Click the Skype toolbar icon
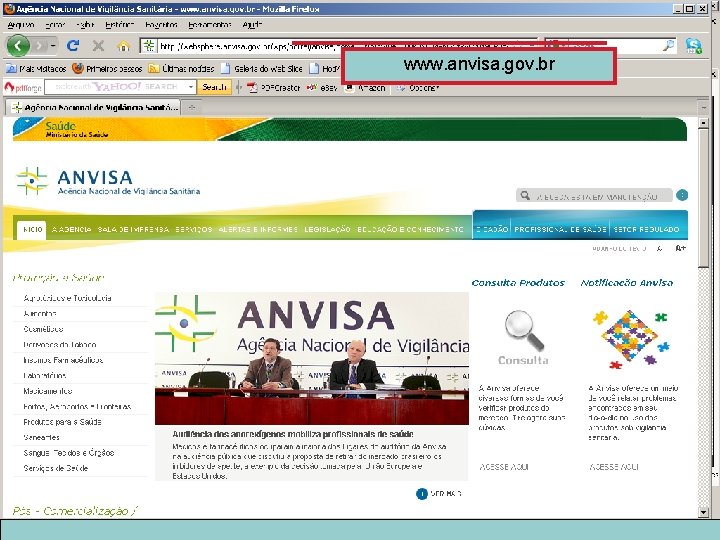This screenshot has height=540, width=720. 693,45
